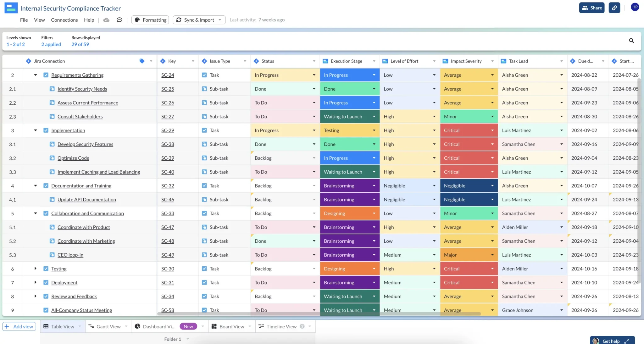Toggle the checkbox for Documentation and Training

coord(45,186)
